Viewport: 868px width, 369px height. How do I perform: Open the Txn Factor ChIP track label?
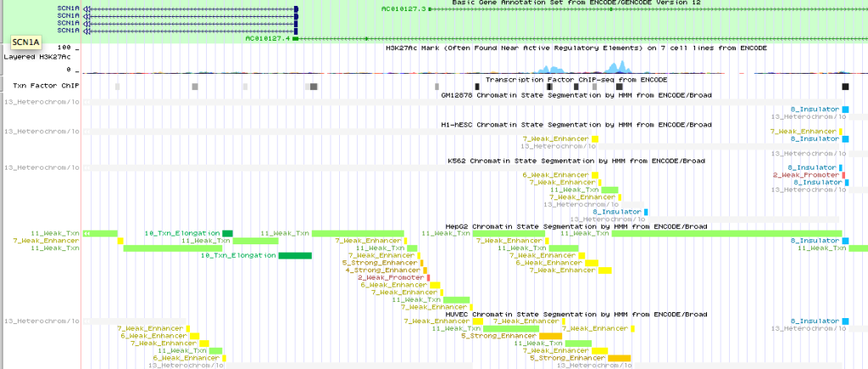[46, 86]
